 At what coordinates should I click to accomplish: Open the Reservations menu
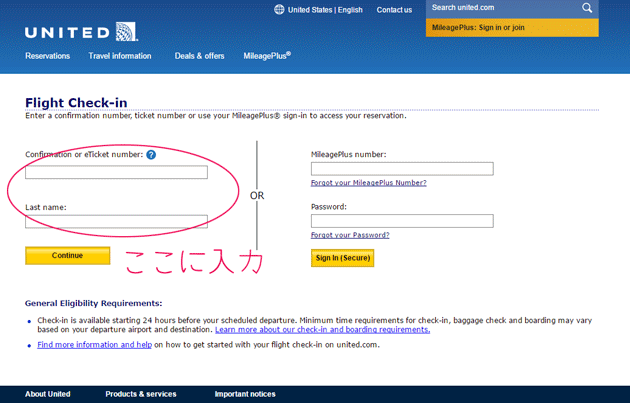[x=47, y=56]
